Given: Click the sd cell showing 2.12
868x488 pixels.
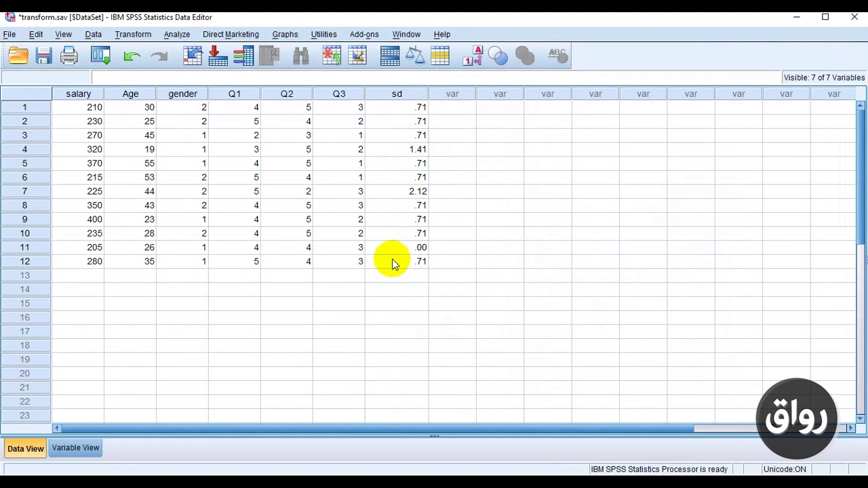Looking at the screenshot, I should click(397, 191).
